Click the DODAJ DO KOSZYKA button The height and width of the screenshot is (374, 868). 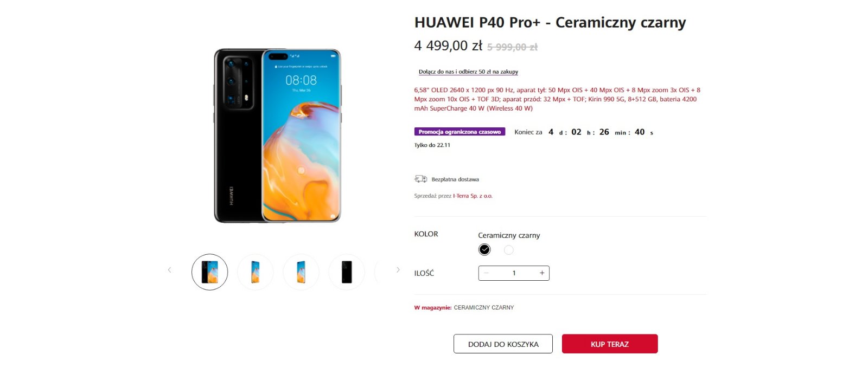[503, 344]
